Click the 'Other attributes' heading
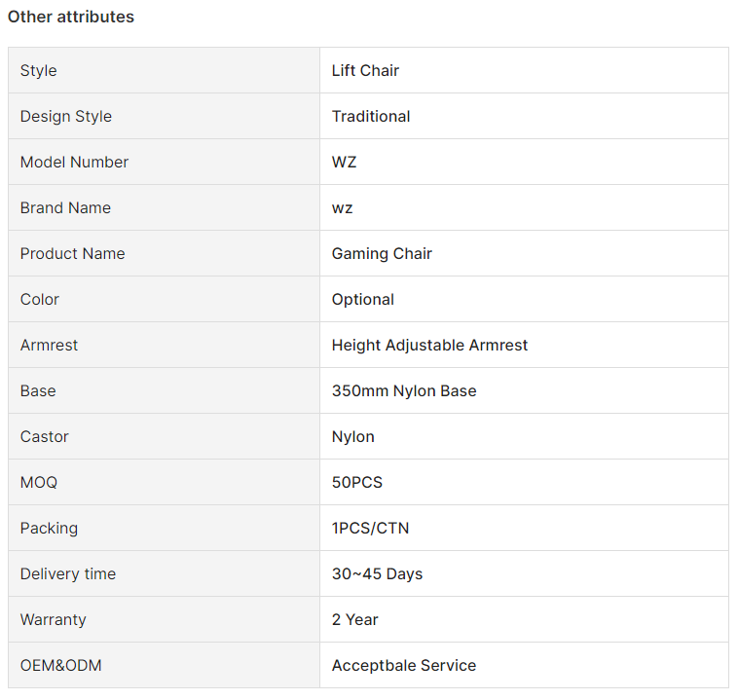The image size is (738, 700). pos(71,17)
